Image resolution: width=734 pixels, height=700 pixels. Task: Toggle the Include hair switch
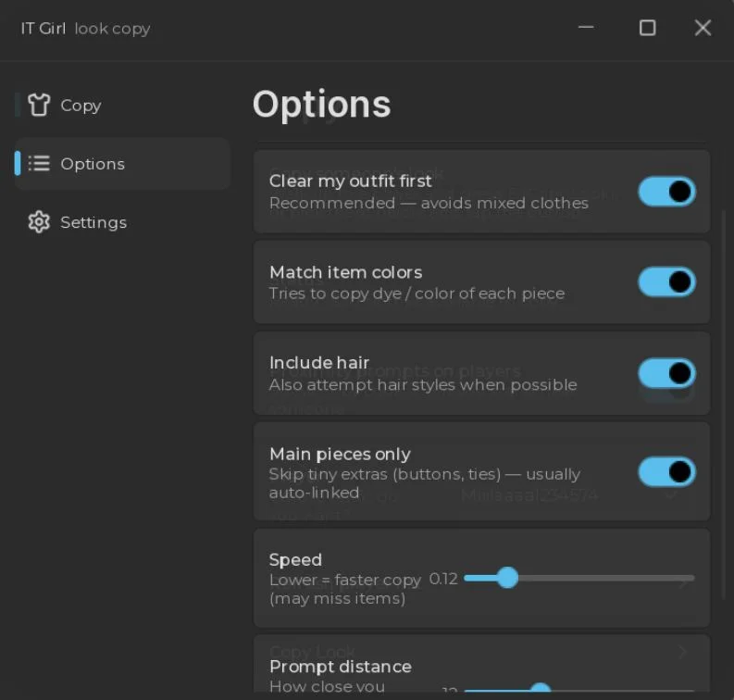tap(666, 373)
